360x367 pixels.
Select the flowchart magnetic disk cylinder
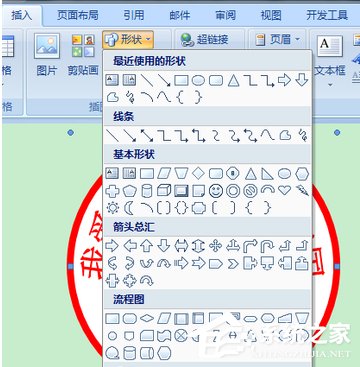click(130, 353)
